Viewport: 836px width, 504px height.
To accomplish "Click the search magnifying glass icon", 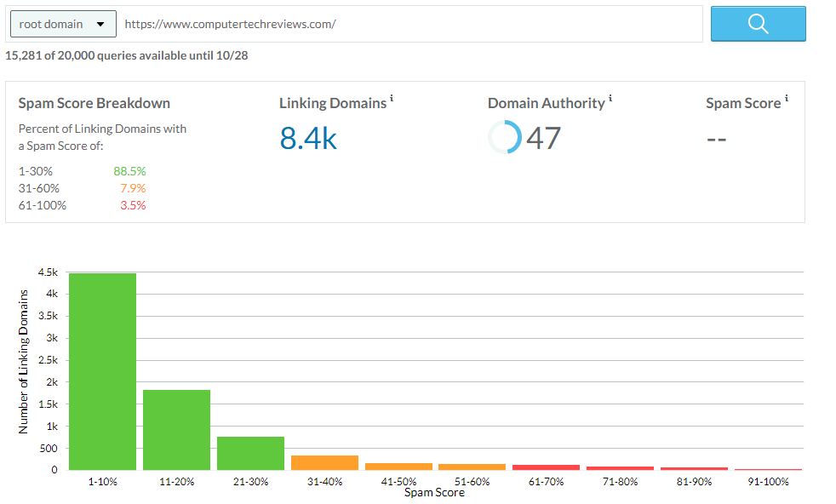I will click(757, 24).
